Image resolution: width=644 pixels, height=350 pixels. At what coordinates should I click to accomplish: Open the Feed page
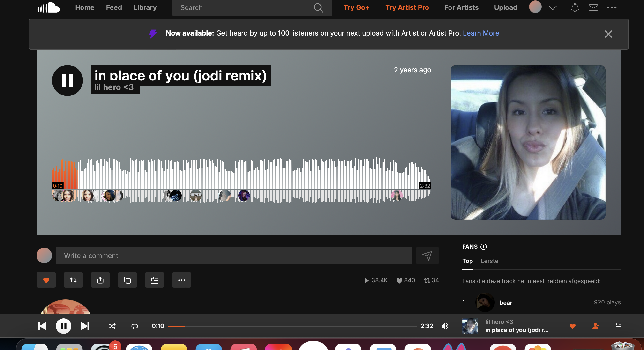pos(114,7)
